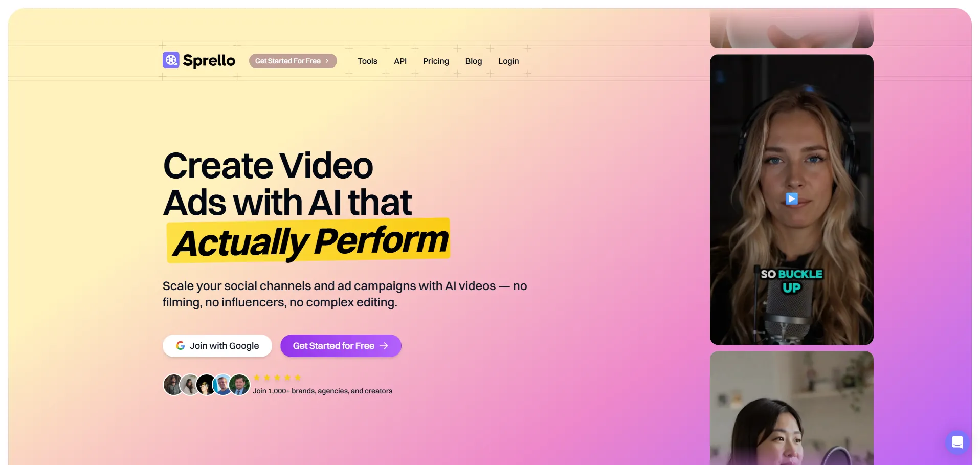Click the purple Get Started for Free button

341,346
